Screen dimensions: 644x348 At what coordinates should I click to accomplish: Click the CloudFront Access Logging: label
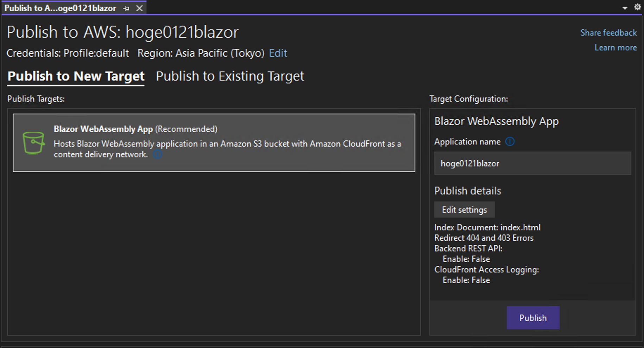click(486, 270)
